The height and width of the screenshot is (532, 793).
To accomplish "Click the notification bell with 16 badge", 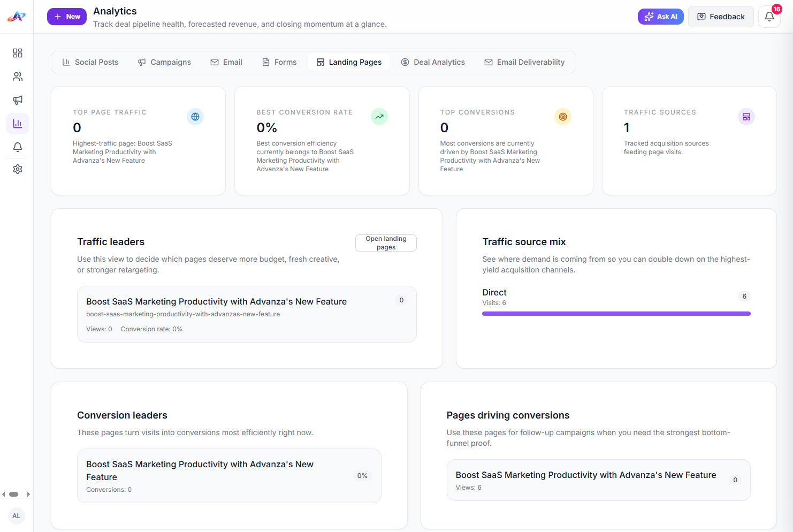I will pos(769,17).
